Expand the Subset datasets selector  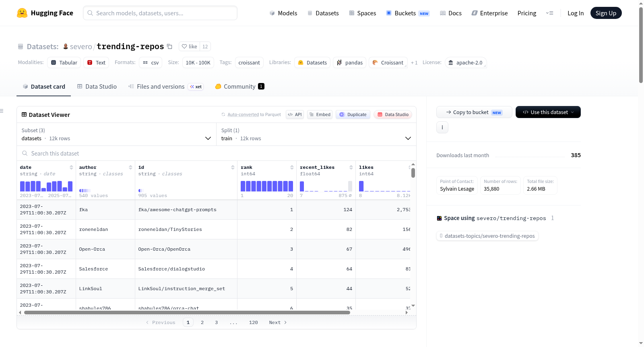[x=116, y=134]
